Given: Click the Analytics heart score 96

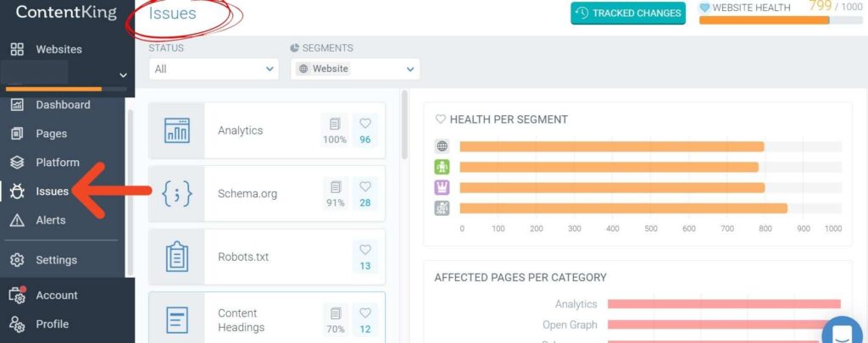Looking at the screenshot, I should pos(365,130).
